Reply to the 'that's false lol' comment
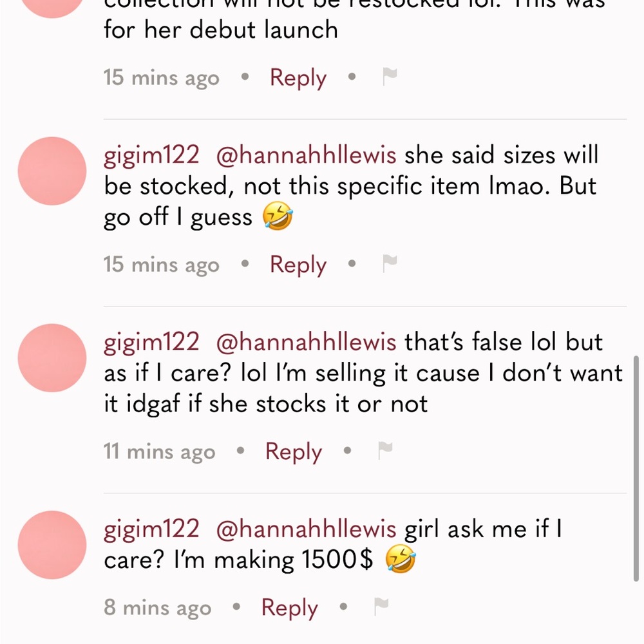 (x=293, y=451)
